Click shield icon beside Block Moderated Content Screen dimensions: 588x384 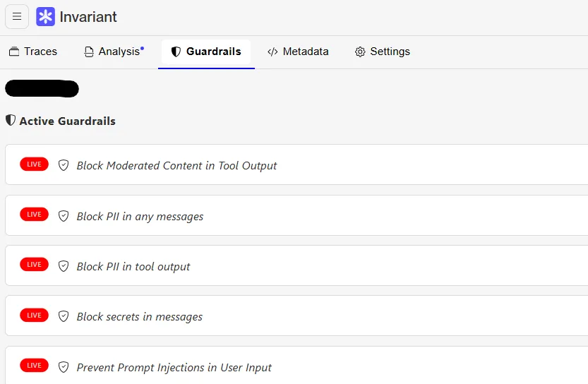[x=64, y=165]
